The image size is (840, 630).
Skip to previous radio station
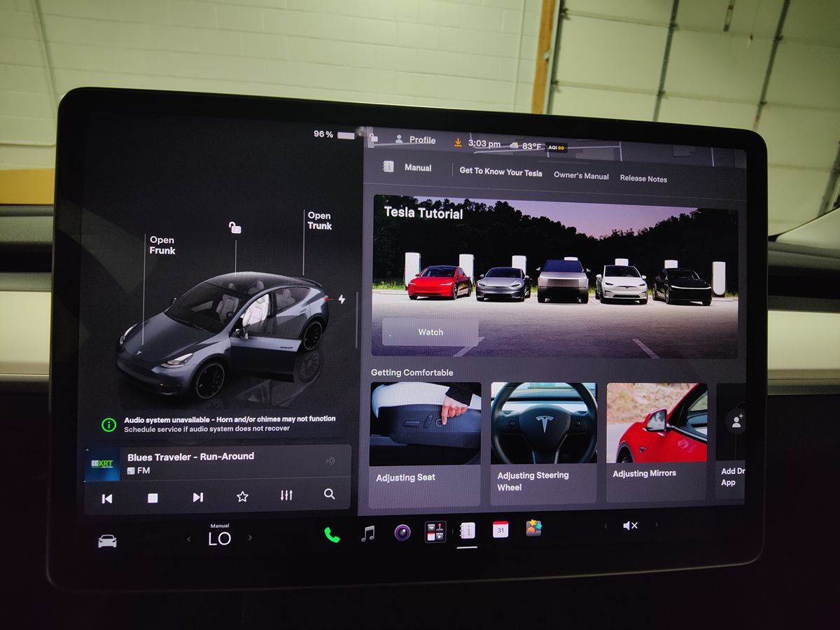coord(106,498)
